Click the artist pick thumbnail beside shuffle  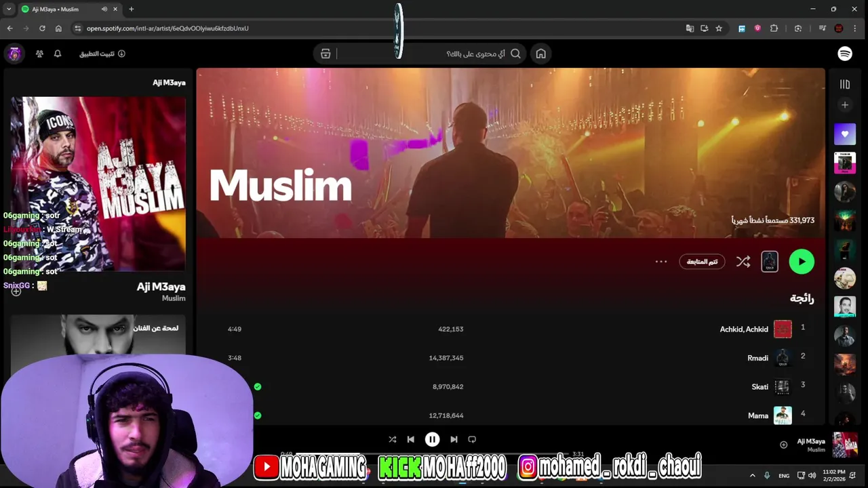770,262
